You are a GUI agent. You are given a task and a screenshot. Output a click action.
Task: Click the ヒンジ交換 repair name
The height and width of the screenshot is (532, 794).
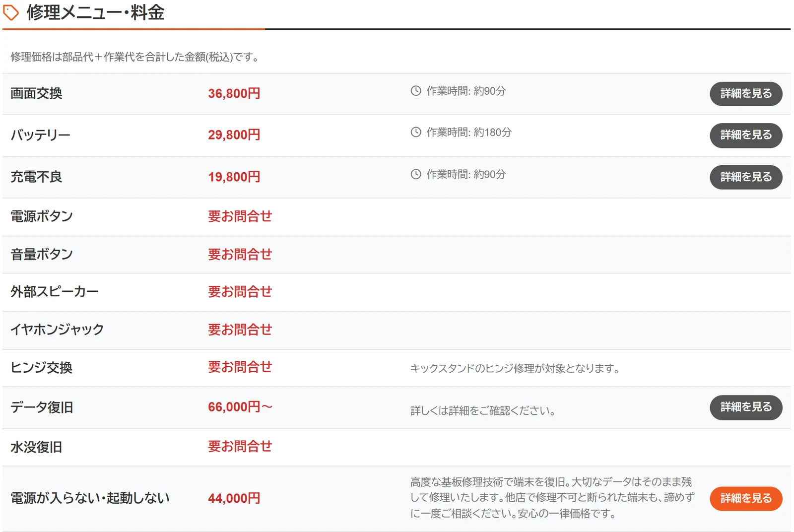42,368
